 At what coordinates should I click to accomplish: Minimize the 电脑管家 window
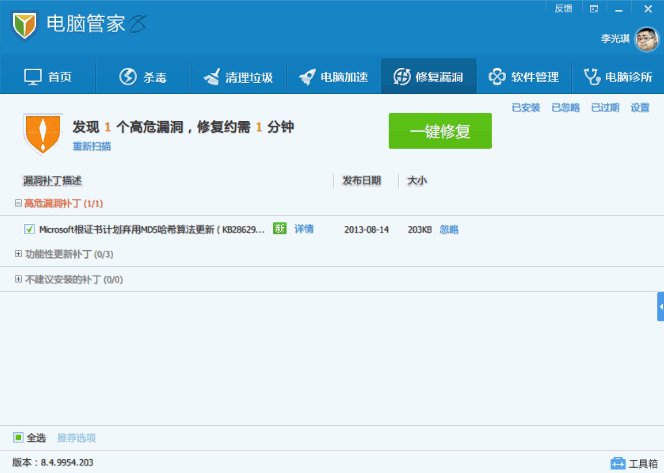[619, 9]
